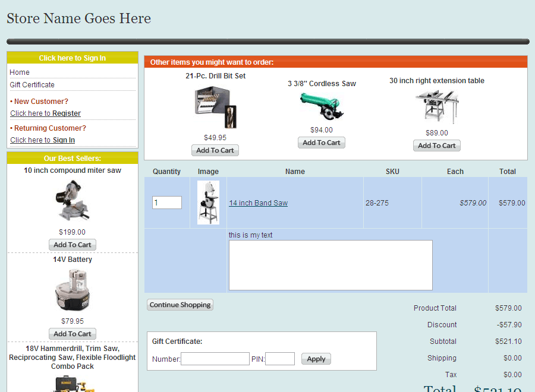Click the gift certificate Number field

215,359
